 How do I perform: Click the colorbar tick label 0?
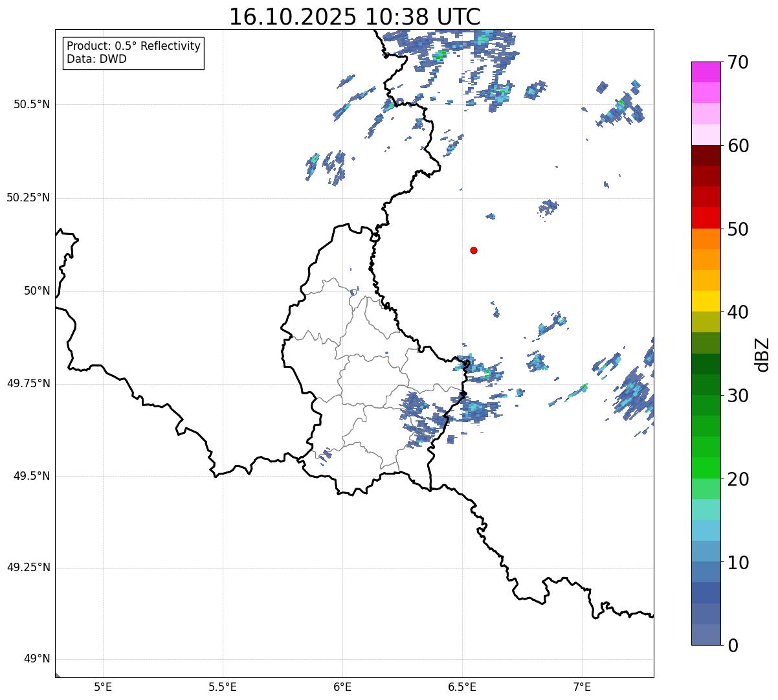733,646
